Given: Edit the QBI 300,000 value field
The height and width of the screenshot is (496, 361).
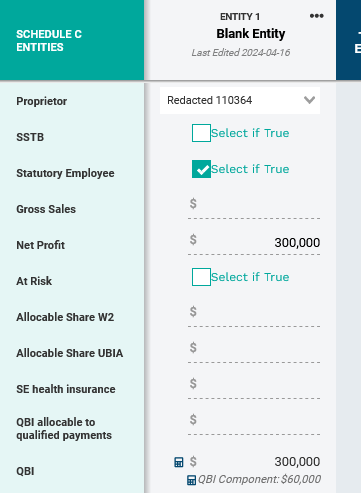Looking at the screenshot, I should coord(254,462).
